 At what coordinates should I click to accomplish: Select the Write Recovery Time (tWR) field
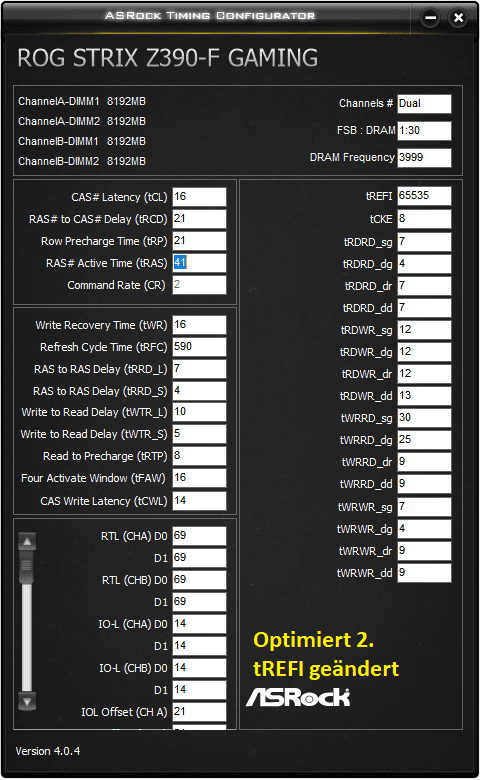(199, 325)
